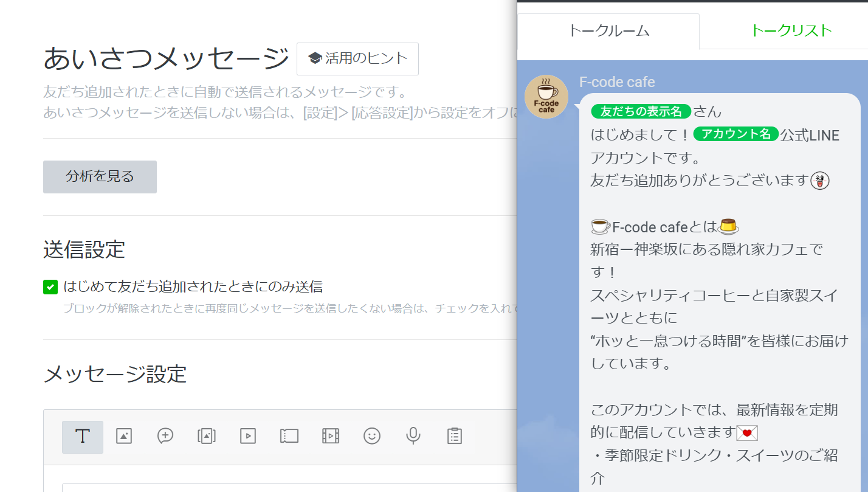This screenshot has height=492, width=868.
Task: Choose the rich video filmstrip icon
Action: coord(331,436)
